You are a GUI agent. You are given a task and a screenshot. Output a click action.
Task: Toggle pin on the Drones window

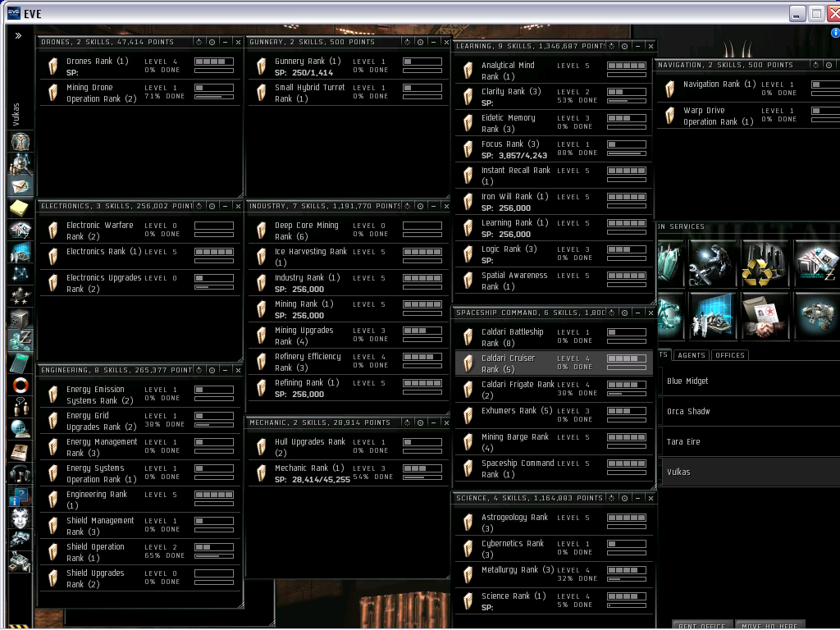[199, 42]
